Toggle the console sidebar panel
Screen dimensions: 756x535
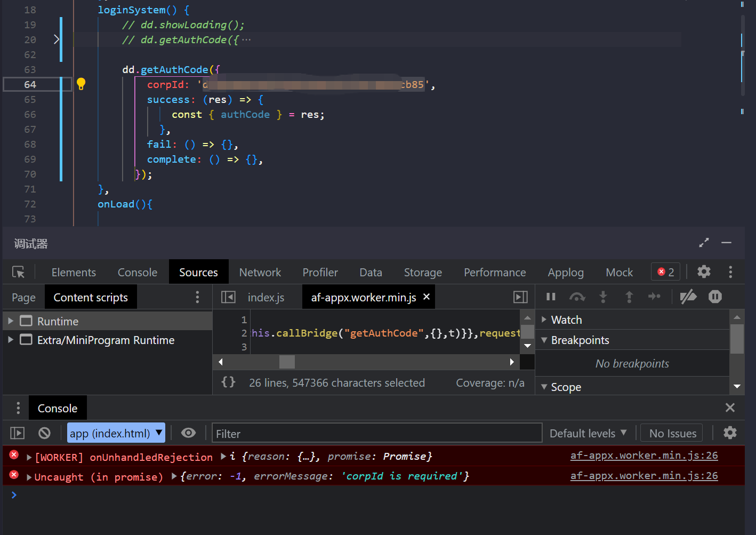[x=18, y=433]
